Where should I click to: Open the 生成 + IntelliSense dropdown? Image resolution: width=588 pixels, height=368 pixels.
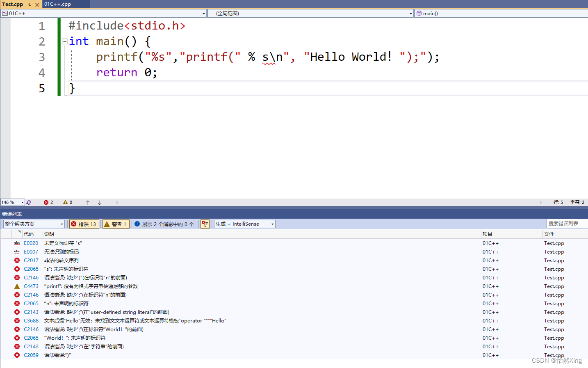click(244, 224)
